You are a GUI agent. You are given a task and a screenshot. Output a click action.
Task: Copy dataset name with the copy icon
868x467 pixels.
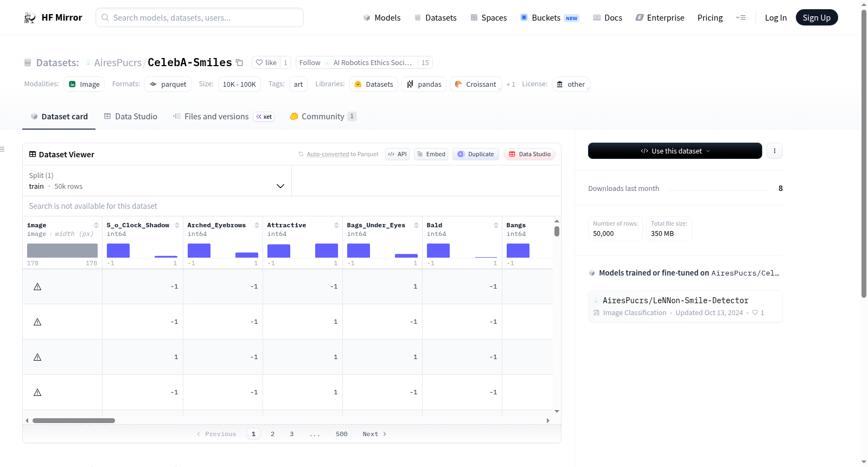tap(239, 62)
